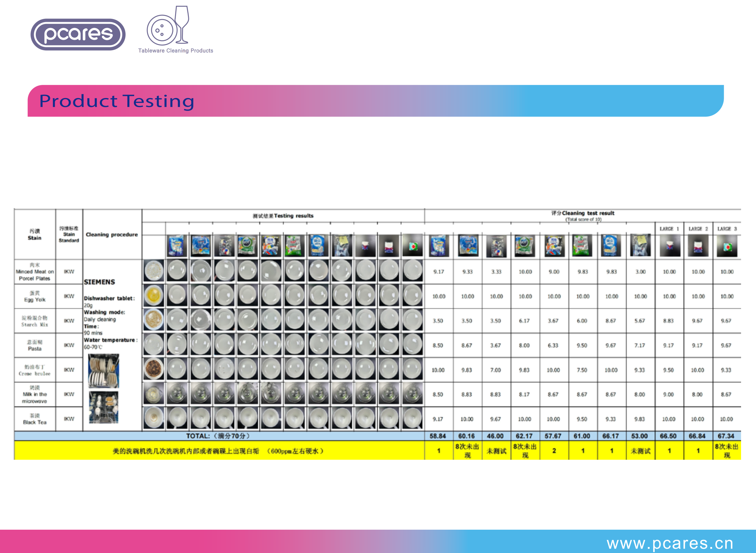
Task: Select the 46.00 total score cell
Action: click(496, 436)
